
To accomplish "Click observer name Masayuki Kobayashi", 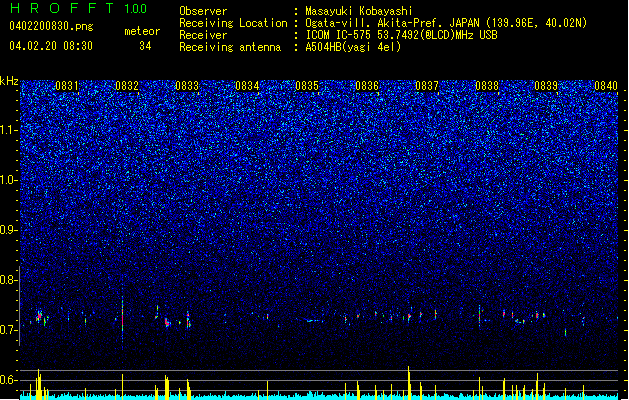I will (x=359, y=11).
